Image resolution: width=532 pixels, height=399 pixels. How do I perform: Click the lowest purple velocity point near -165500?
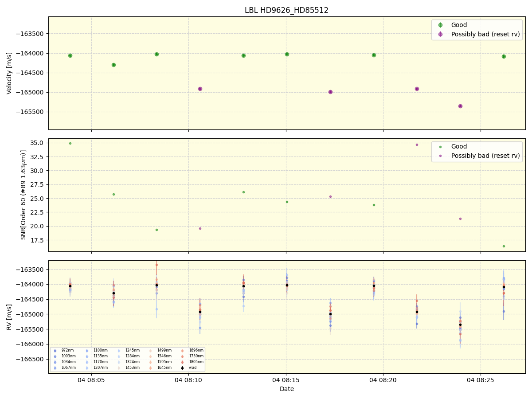coord(460,106)
